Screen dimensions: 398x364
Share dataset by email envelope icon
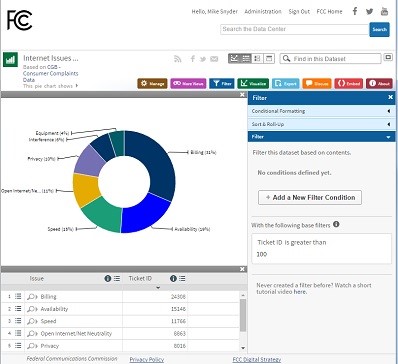tap(214, 59)
